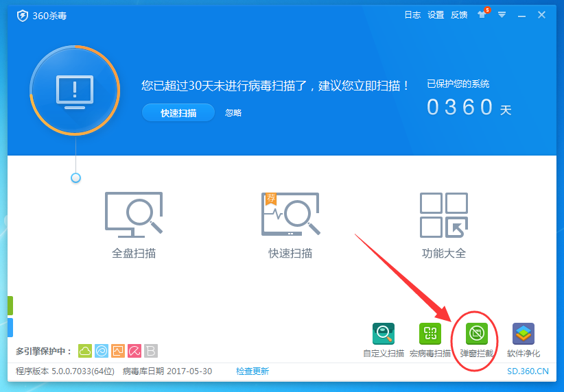Open 设置 settings
Image resolution: width=564 pixels, height=392 pixels.
436,14
